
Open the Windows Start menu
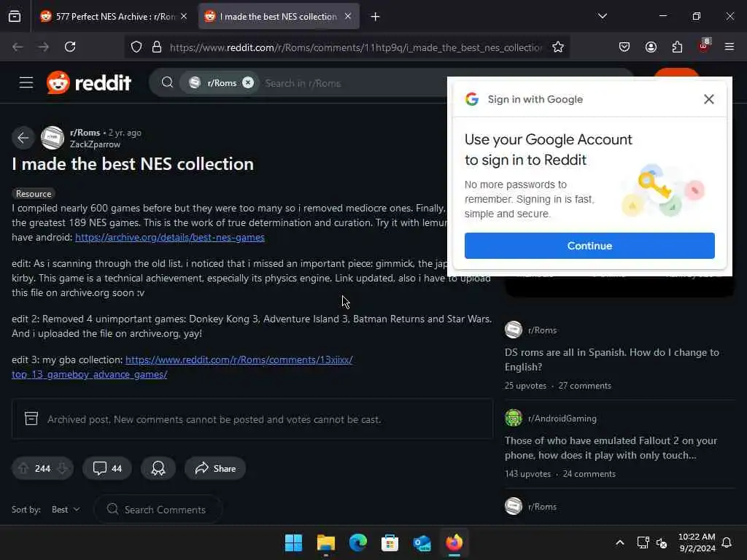pos(293,542)
